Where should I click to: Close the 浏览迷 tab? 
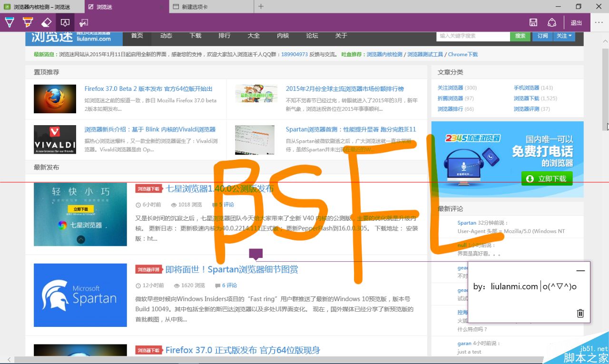coord(162,7)
